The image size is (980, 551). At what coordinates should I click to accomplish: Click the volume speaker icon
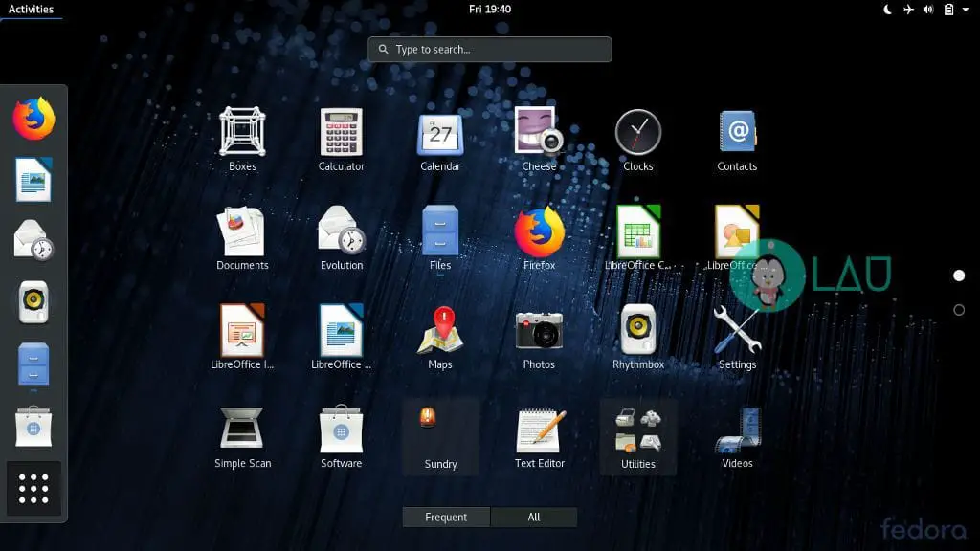coord(928,10)
